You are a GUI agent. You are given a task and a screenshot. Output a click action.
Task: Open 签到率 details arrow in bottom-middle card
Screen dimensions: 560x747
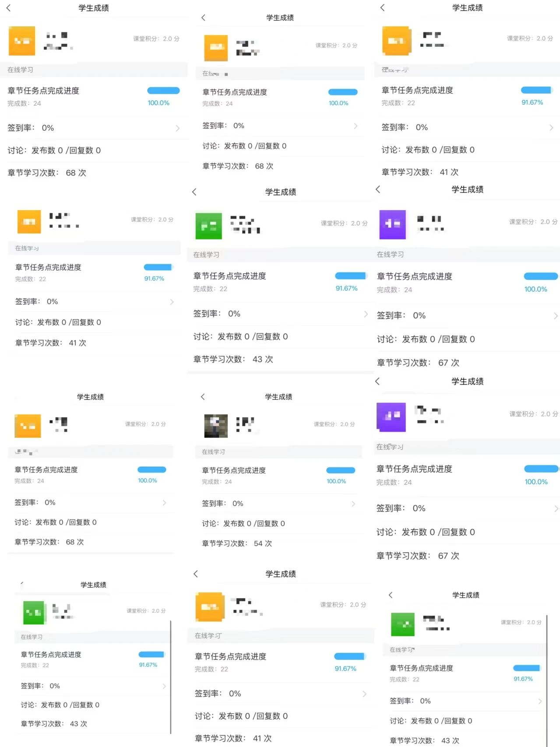tap(364, 694)
